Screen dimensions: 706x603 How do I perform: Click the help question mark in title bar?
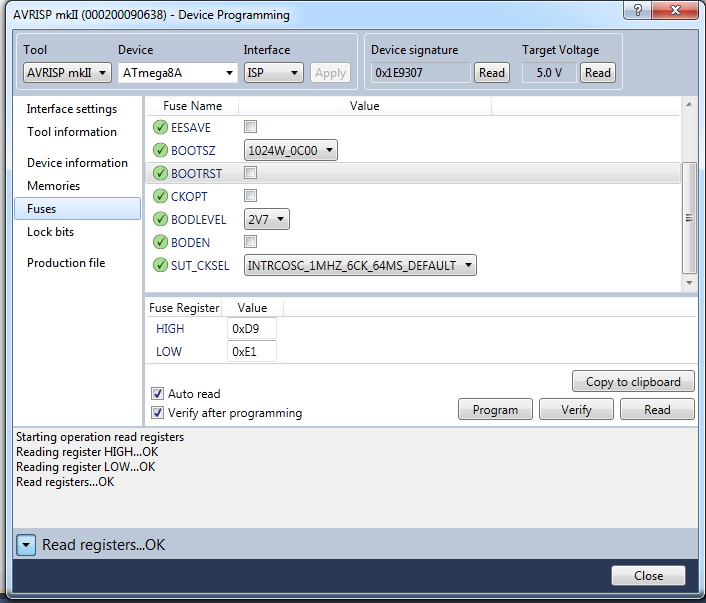[x=637, y=10]
